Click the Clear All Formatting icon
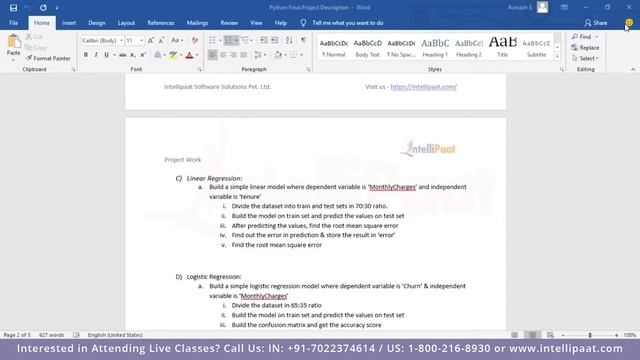 tap(195, 40)
